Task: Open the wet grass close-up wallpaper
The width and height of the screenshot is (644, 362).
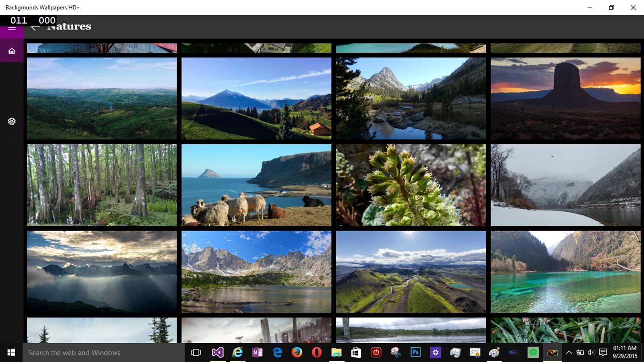Action: [565, 330]
